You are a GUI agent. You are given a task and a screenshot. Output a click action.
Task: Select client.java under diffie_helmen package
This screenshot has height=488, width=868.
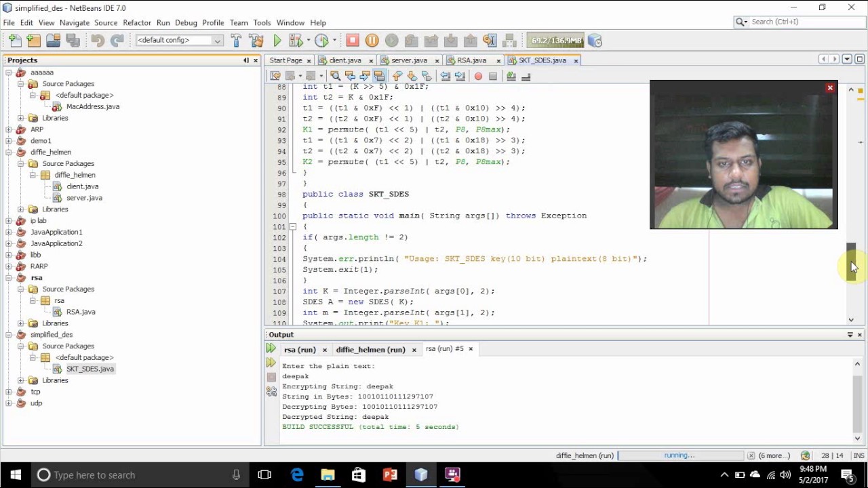82,186
